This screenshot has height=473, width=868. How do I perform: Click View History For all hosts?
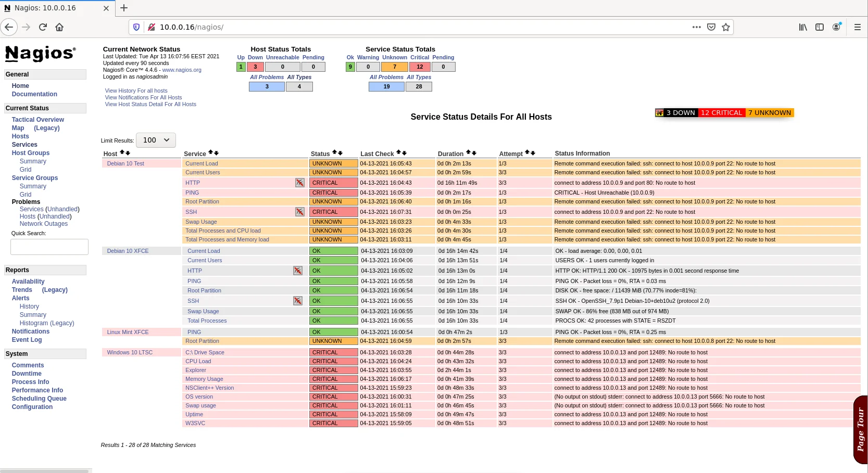(136, 91)
